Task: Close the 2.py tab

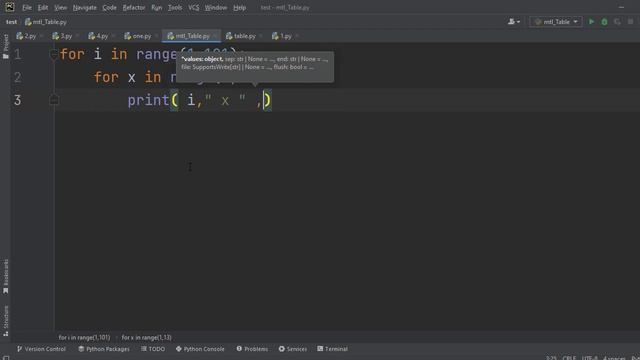Action: coord(42,36)
